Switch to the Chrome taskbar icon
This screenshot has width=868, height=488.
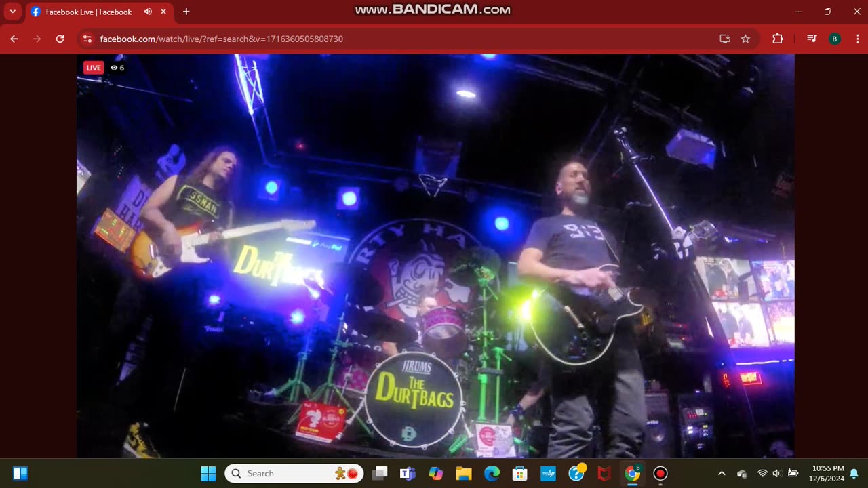click(x=632, y=473)
